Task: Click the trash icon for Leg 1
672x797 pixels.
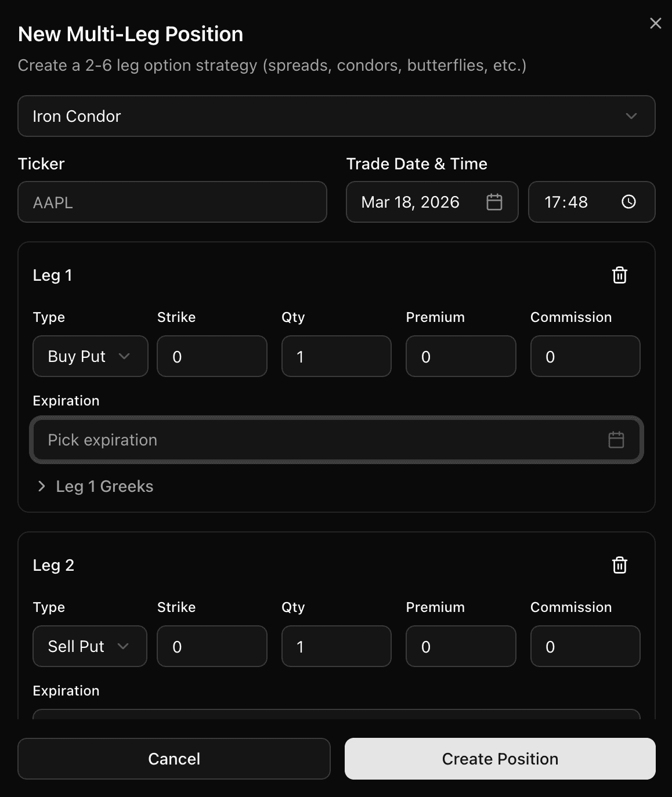Action: click(619, 275)
